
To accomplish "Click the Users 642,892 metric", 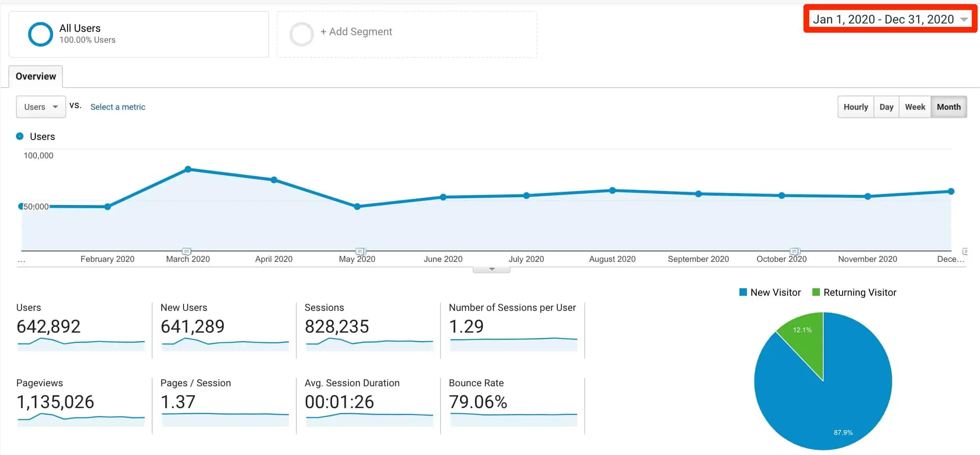I will click(x=48, y=326).
